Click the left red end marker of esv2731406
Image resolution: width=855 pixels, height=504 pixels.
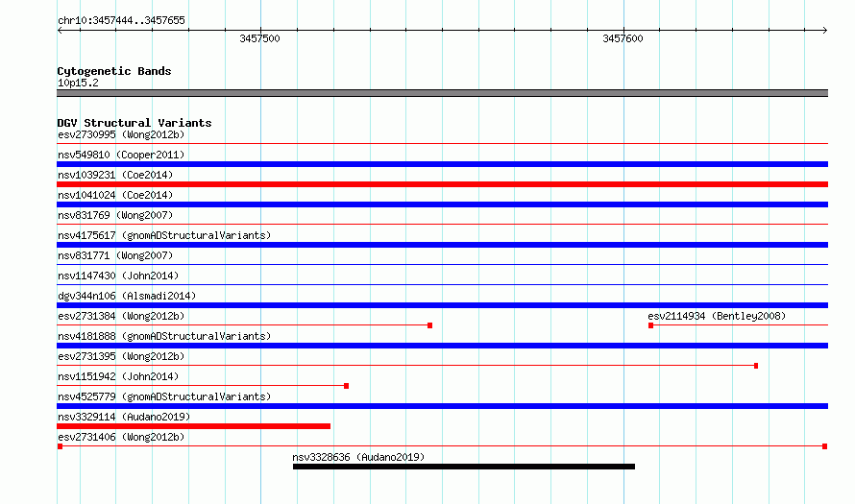60,446
